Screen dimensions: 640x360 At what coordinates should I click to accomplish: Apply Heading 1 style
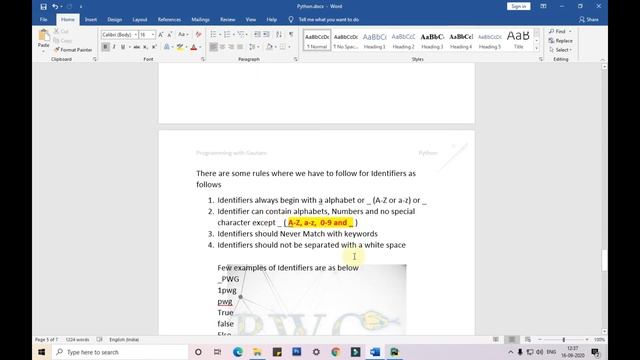(x=375, y=40)
